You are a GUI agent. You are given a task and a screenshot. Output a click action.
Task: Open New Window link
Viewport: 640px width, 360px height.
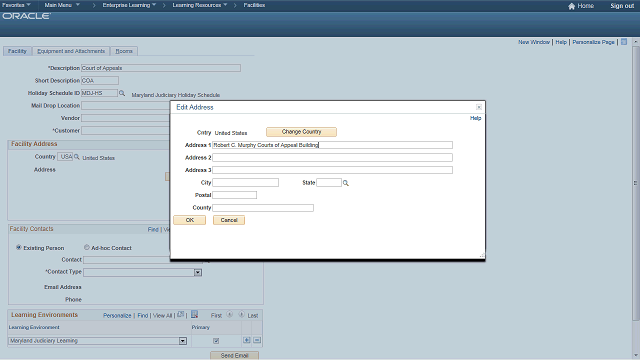pos(534,42)
